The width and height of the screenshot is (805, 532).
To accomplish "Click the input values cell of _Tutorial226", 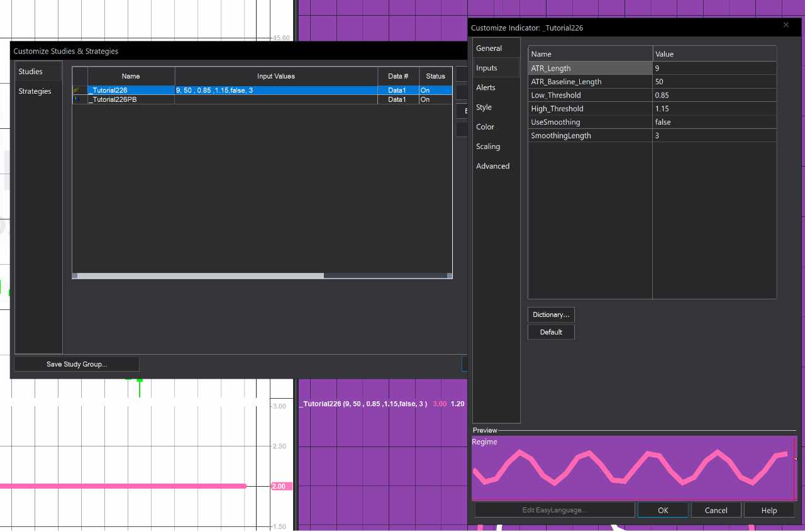I will pyautogui.click(x=276, y=91).
